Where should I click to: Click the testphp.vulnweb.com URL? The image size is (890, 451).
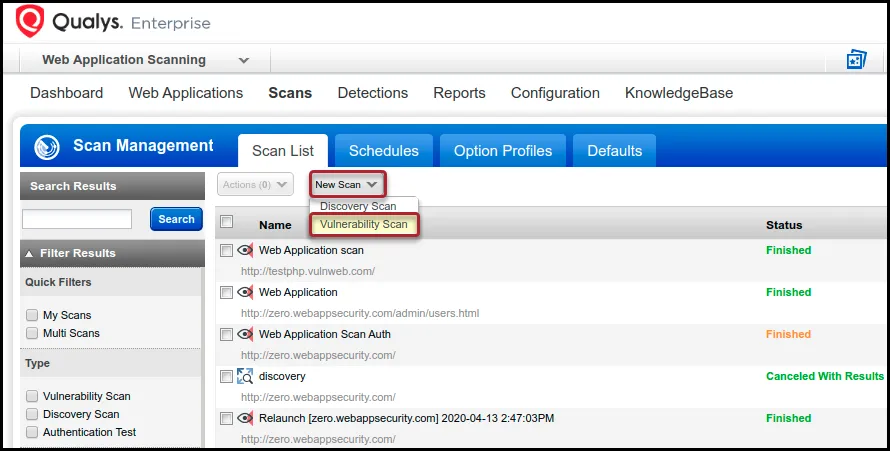pos(308,271)
